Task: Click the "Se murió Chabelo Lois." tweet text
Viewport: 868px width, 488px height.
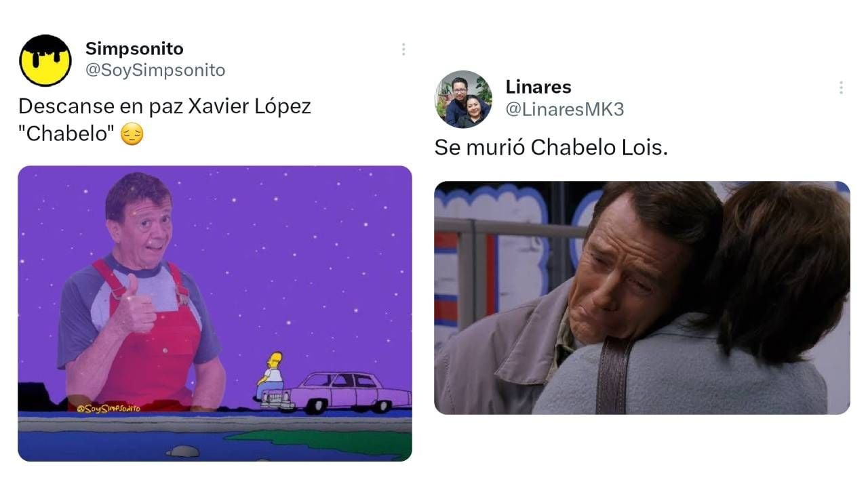Action: pyautogui.click(x=551, y=148)
